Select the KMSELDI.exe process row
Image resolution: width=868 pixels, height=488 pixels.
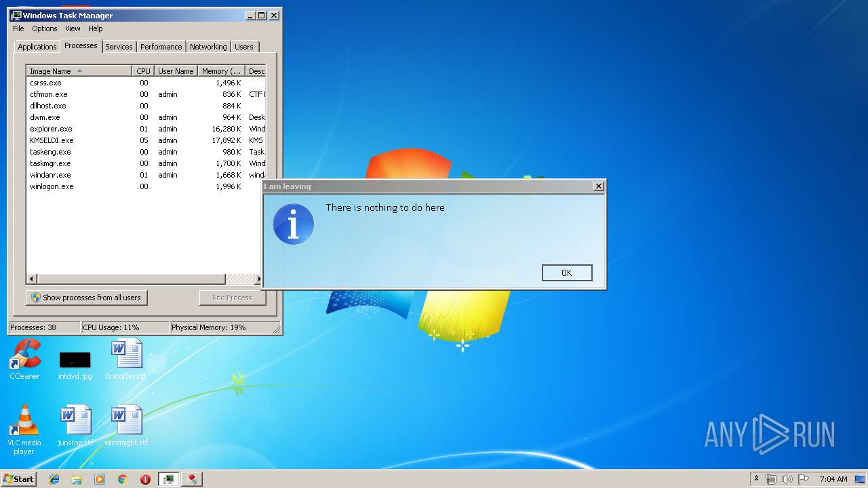pos(145,140)
